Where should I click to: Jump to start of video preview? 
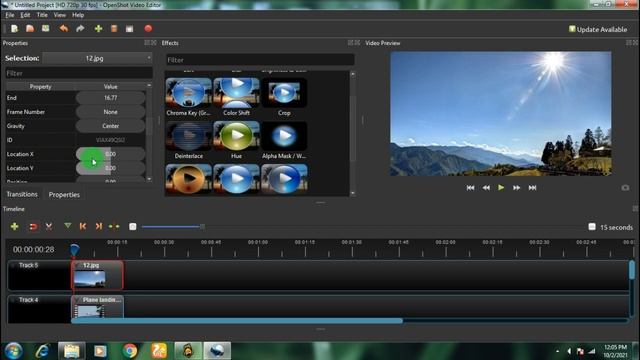470,188
